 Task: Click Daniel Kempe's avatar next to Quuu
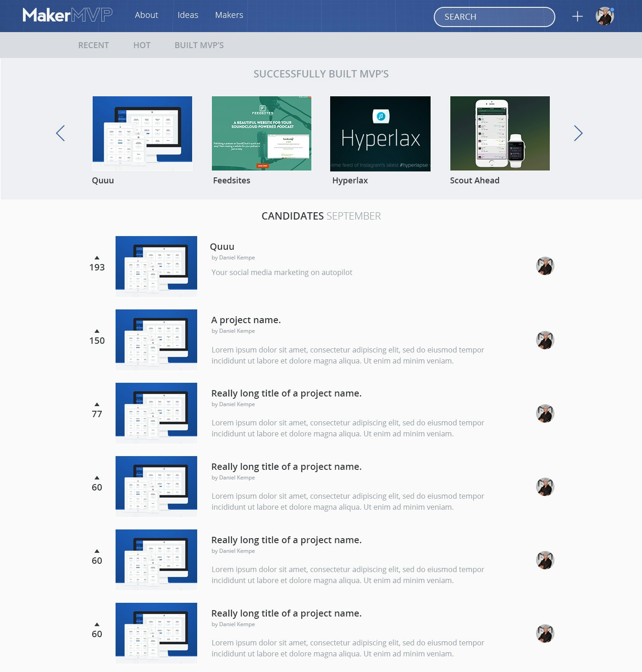[x=545, y=265]
